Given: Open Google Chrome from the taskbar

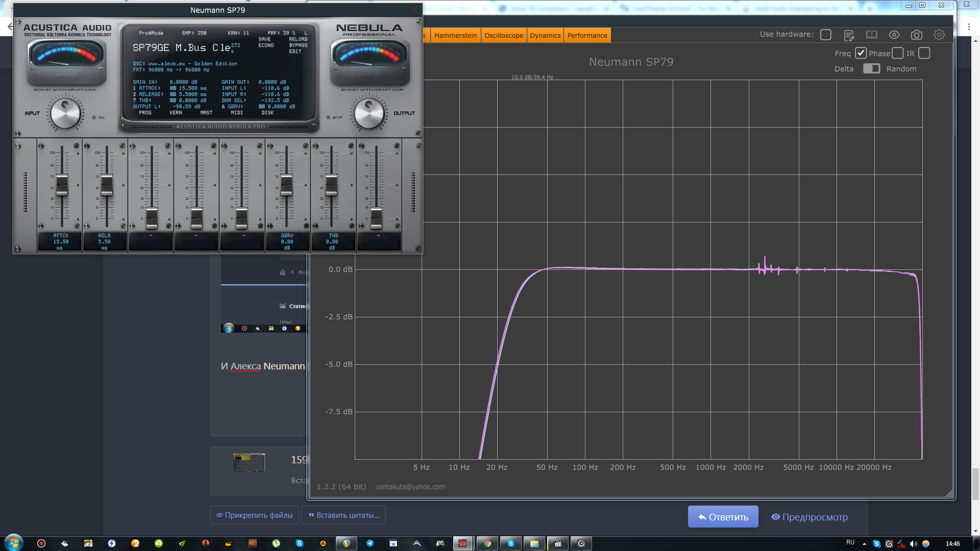Looking at the screenshot, I should point(487,543).
